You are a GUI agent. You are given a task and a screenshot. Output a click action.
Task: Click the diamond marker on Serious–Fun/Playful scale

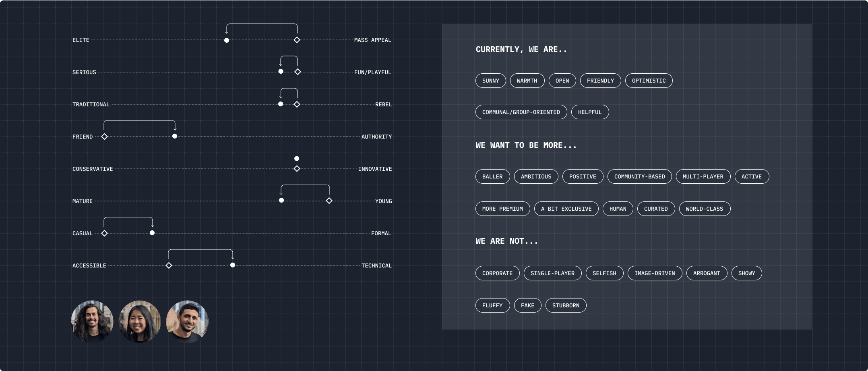point(298,72)
